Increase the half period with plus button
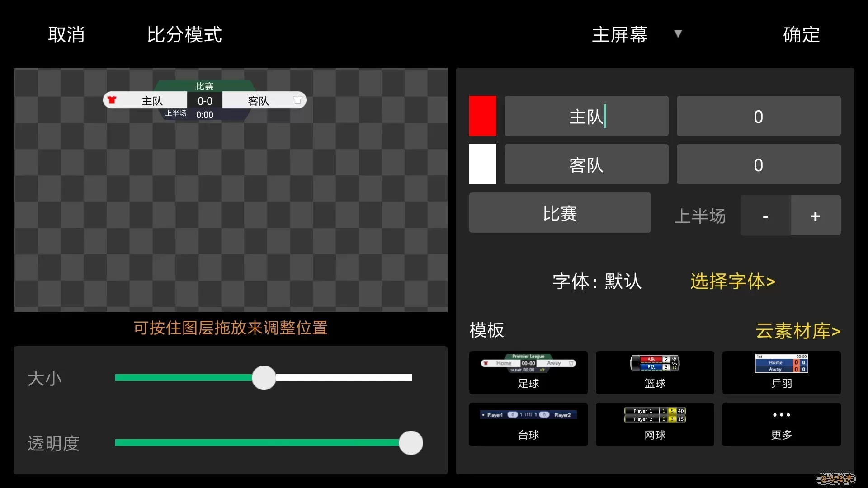This screenshot has height=488, width=868. [x=816, y=216]
